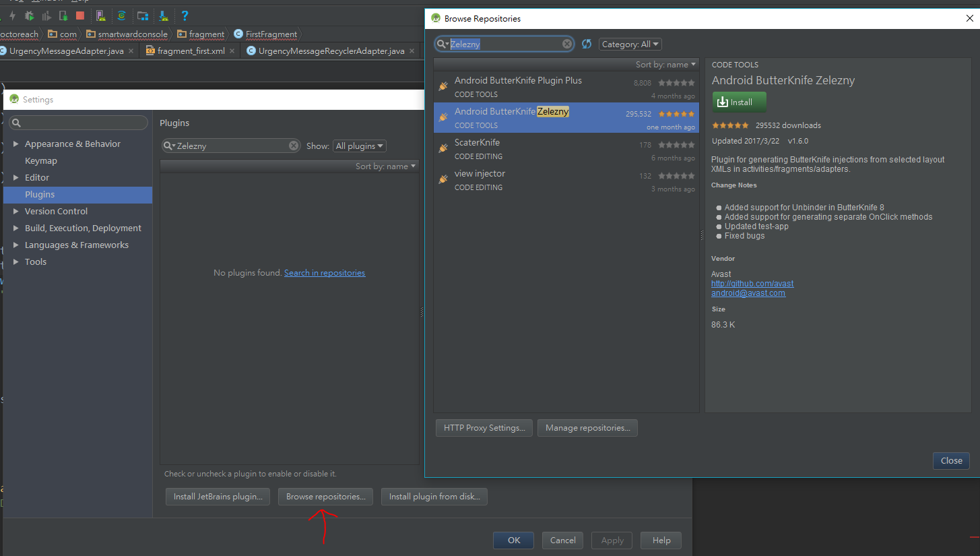Click the 'fragment' breadcrumb folder
Viewport: 980px width, 556px height.
[201, 34]
